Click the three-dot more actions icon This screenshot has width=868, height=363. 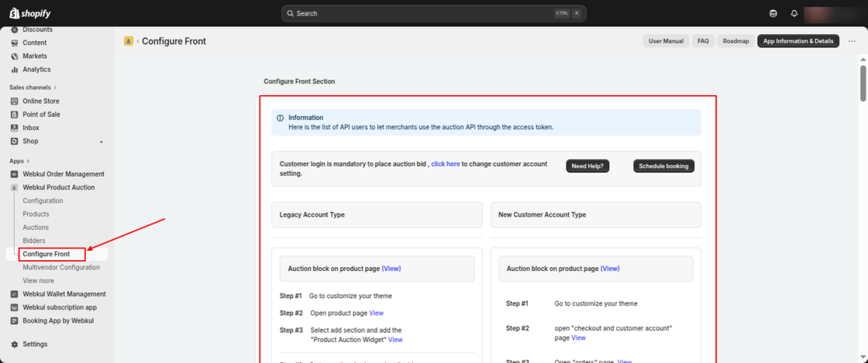[x=852, y=41]
